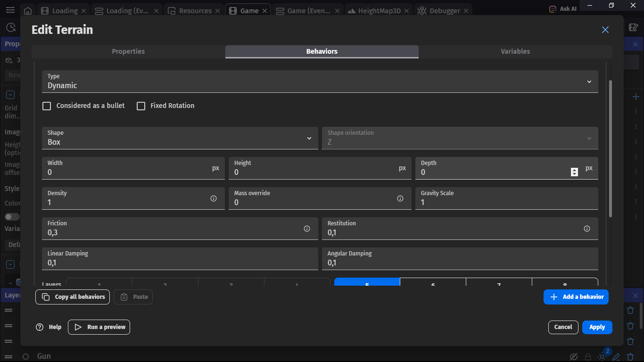Screen dimensions: 644x362
Task: Click the info icon in Mass override field
Action: 400,198
